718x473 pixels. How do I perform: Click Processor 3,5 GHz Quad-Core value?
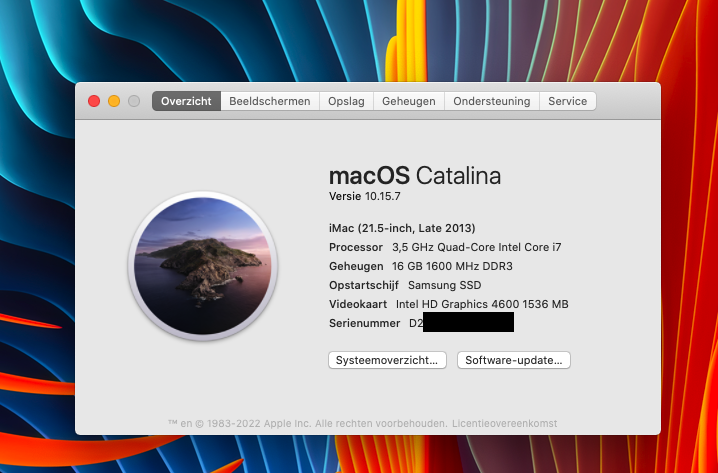pyautogui.click(x=477, y=247)
